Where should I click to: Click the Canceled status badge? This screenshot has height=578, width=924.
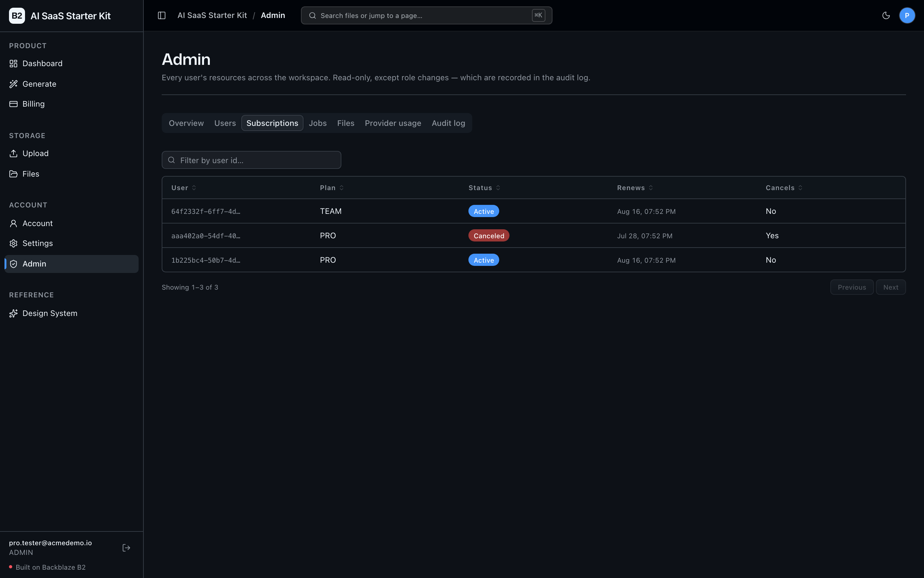(489, 236)
